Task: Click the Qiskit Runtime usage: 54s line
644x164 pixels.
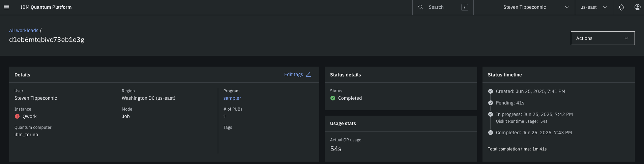Action: (x=521, y=121)
